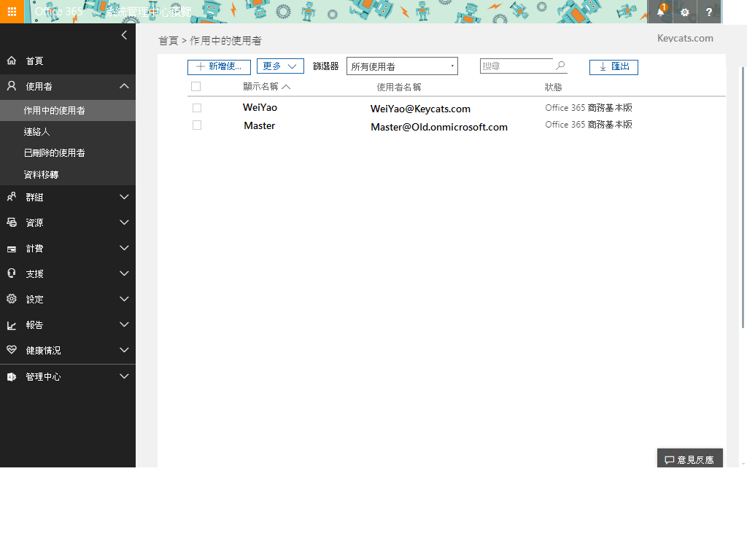The image size is (747, 560).
Task: Click WeiYao@Keycats.com username
Action: (420, 109)
